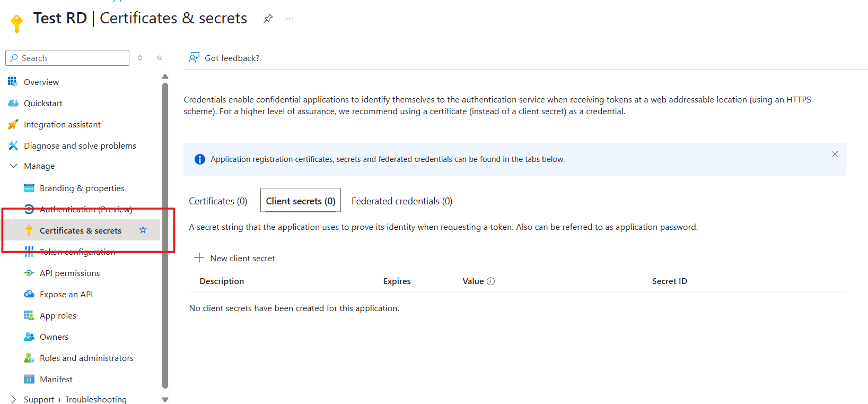Favorite Certificates & secrets with star
Screen dimensions: 868x404
click(143, 230)
